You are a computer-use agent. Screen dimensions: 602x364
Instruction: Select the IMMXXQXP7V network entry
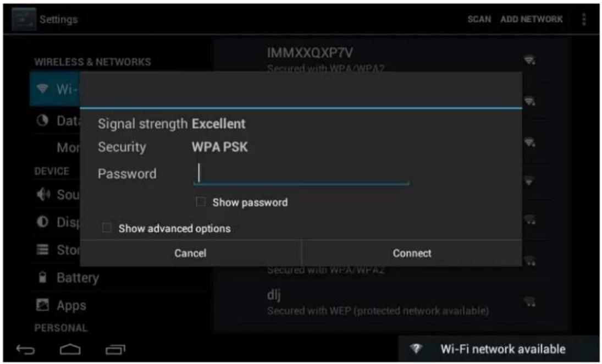click(391, 58)
